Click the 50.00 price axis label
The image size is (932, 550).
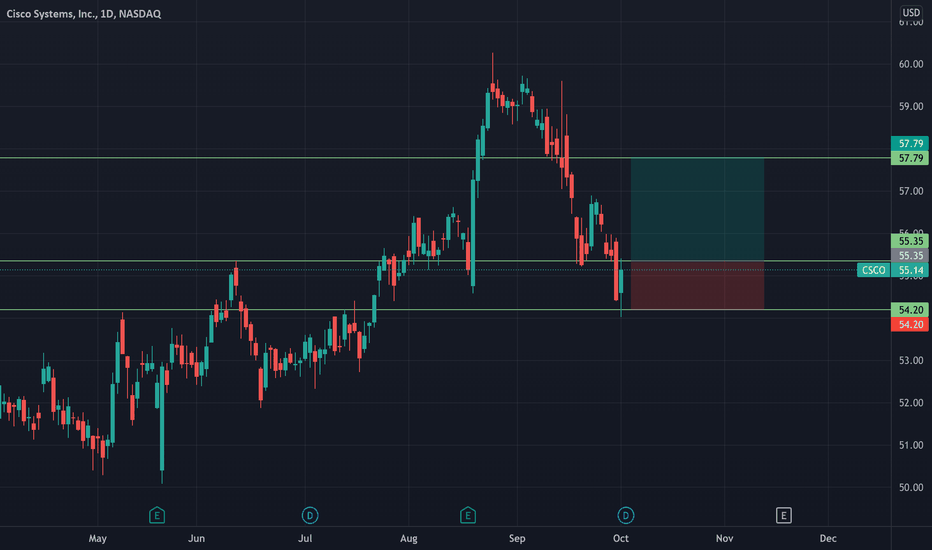[911, 487]
